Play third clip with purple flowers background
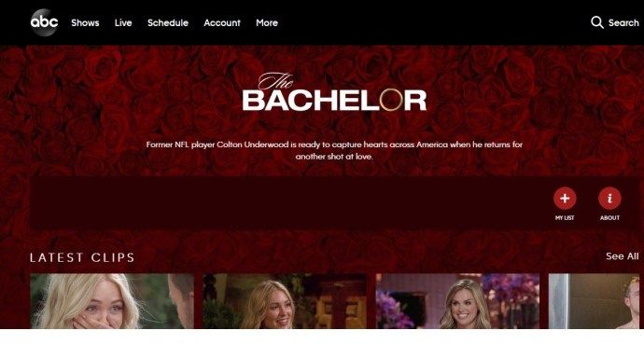 457,301
